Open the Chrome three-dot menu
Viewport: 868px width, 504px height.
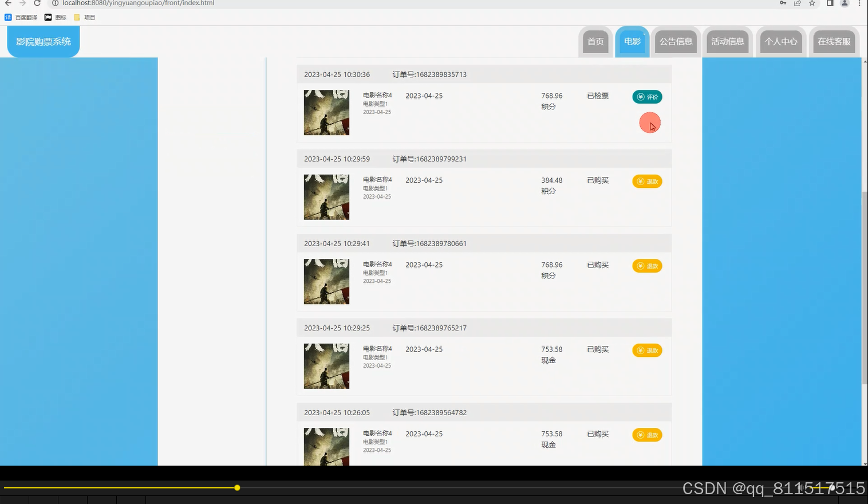(859, 3)
